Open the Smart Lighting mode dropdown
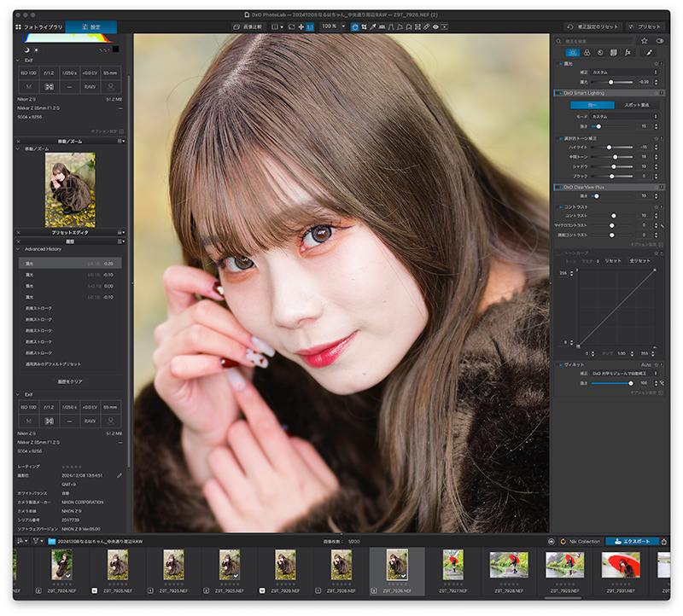This screenshot has width=683, height=616. tap(623, 116)
